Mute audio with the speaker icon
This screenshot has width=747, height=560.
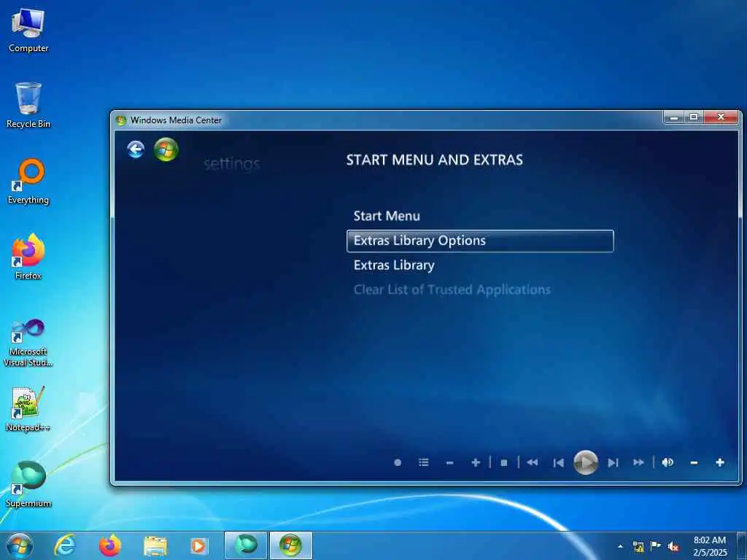coord(667,462)
